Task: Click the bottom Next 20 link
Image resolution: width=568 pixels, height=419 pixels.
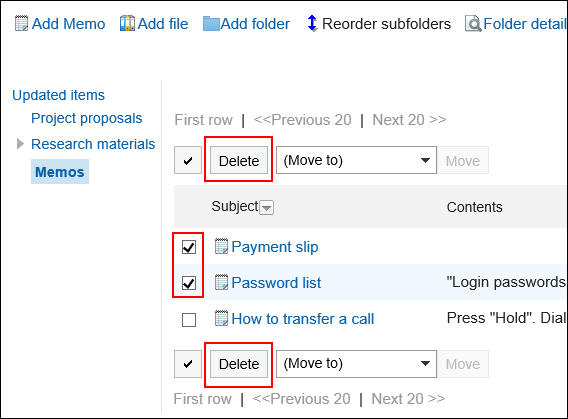Action: coord(408,399)
